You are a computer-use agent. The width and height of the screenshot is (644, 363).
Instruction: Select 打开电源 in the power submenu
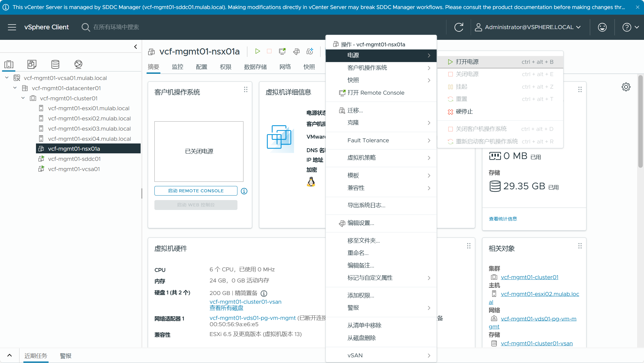[467, 62]
